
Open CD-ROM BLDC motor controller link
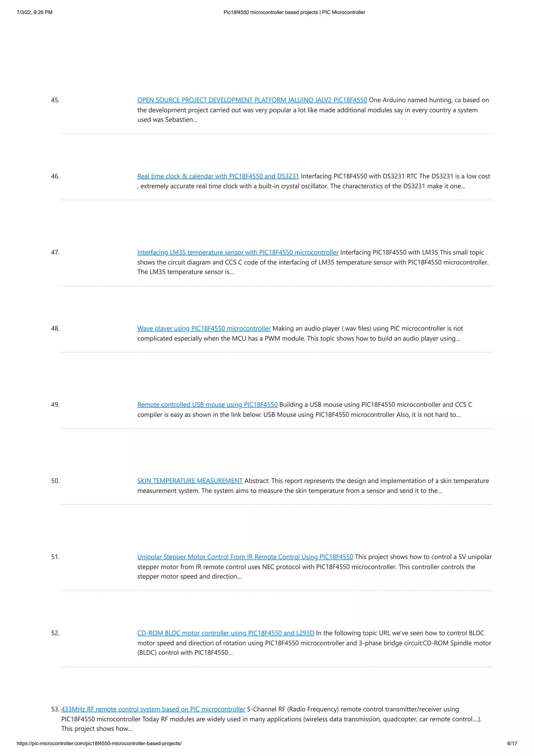[226, 633]
